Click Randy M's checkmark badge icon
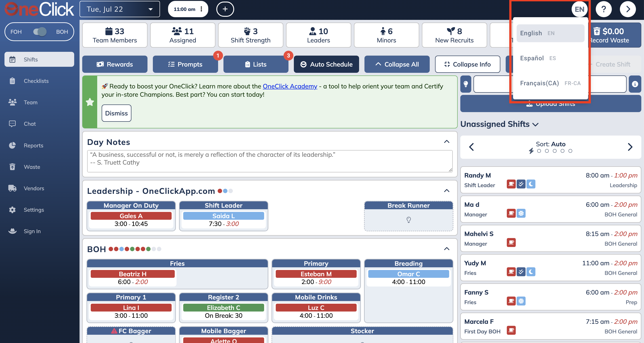Screen dimensions: 644x343 [x=521, y=184]
